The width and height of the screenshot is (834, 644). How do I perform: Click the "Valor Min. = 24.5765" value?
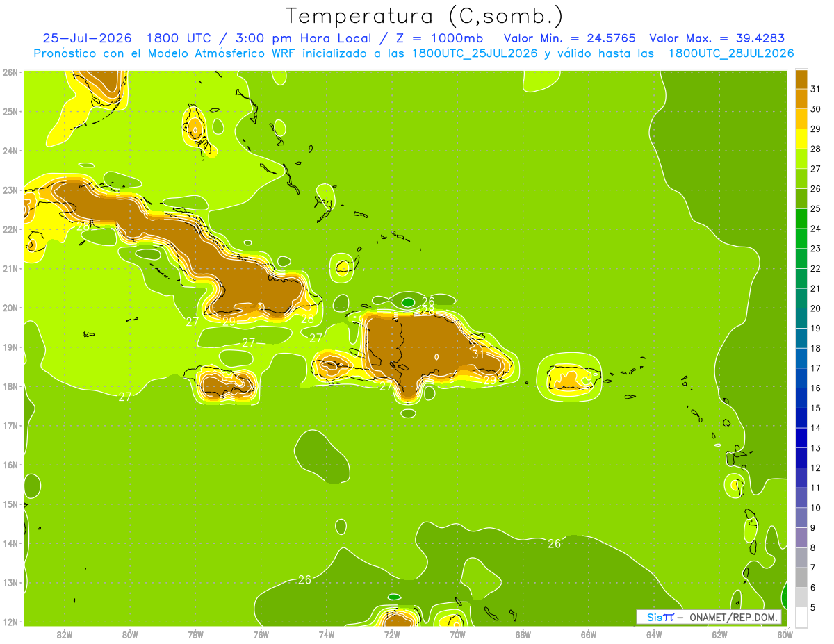click(569, 38)
